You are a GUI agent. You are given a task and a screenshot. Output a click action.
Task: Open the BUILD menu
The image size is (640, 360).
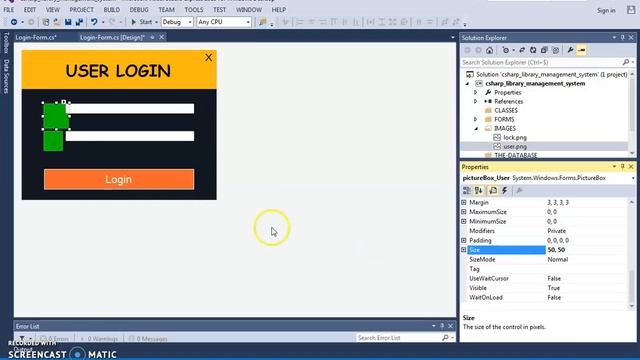tap(111, 9)
